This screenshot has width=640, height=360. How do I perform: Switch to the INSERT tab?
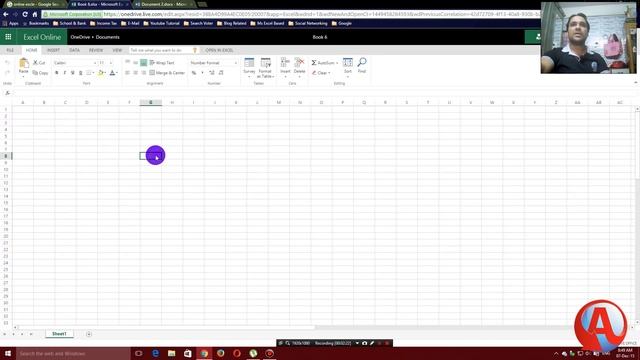[x=53, y=50]
